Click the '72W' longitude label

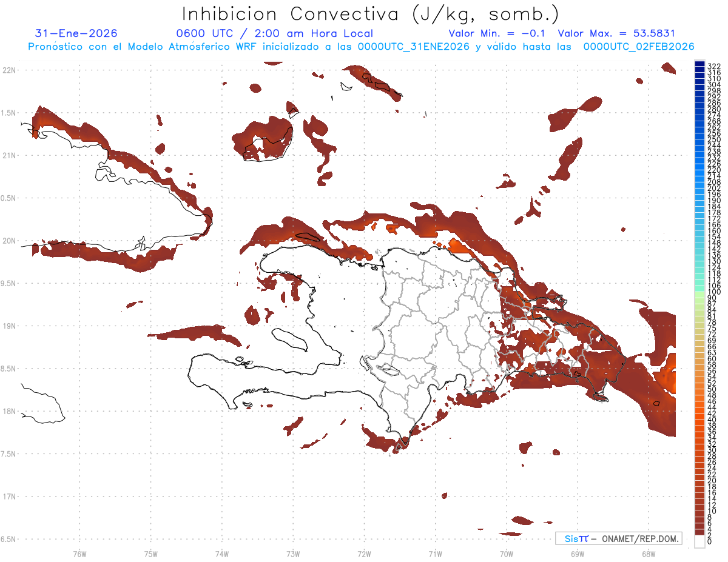365,554
